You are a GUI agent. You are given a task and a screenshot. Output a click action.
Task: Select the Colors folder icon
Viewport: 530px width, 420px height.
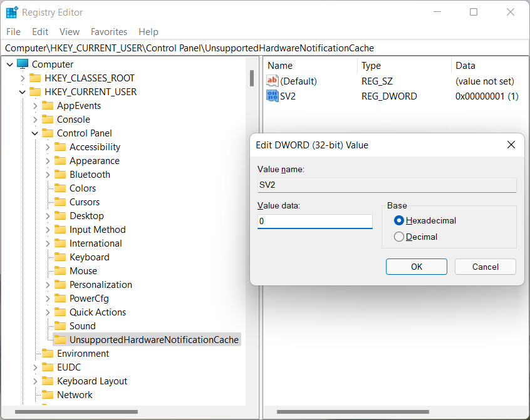(60, 188)
